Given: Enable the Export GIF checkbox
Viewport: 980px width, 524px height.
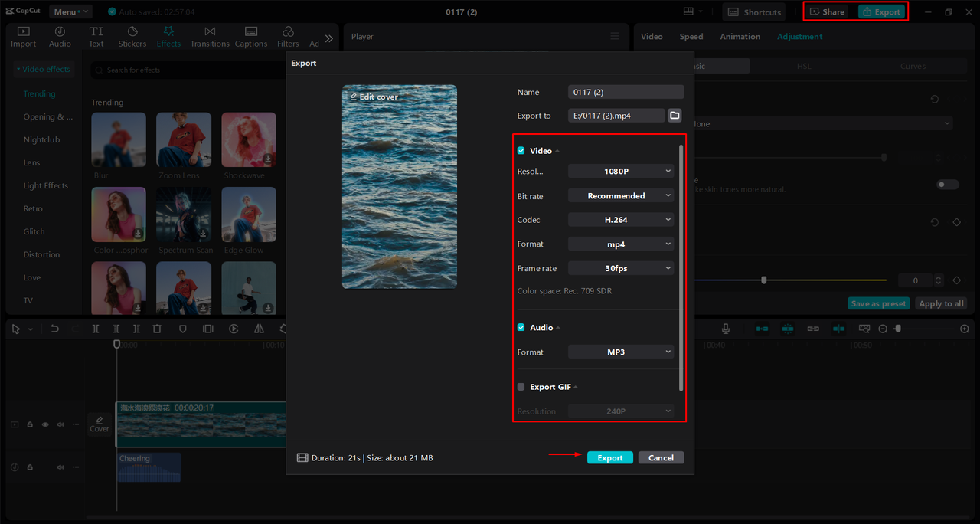Looking at the screenshot, I should coord(521,387).
